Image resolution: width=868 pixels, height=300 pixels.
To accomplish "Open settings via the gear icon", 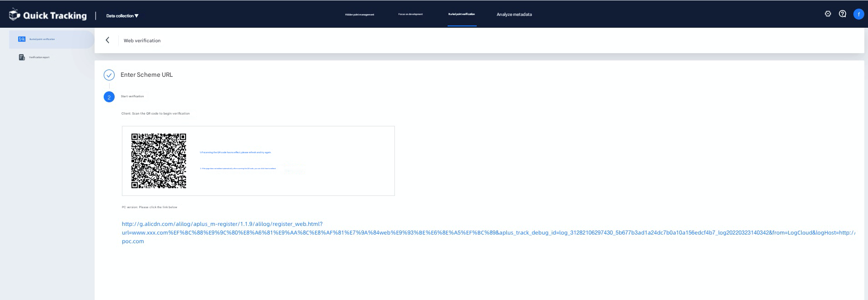I will tap(828, 14).
